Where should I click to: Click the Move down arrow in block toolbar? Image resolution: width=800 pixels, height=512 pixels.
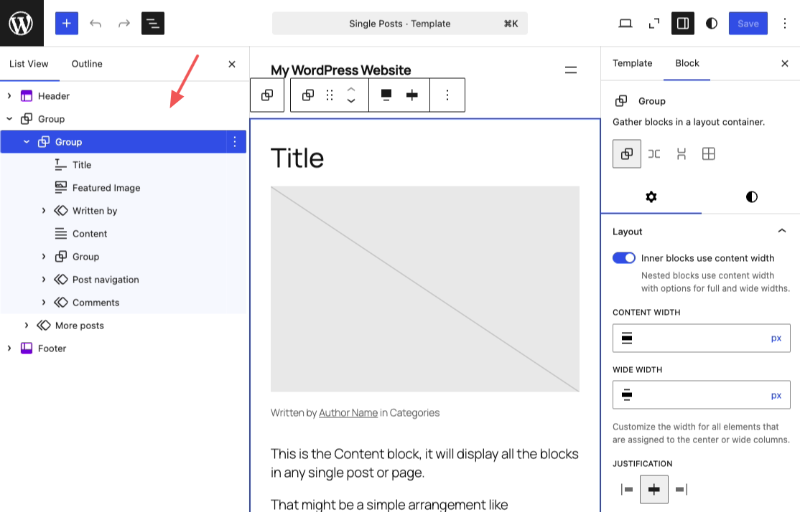point(351,101)
